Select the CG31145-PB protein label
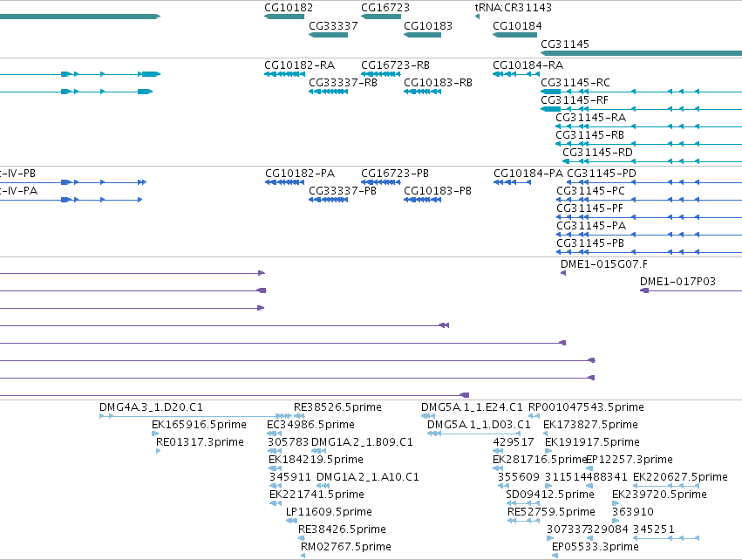The width and height of the screenshot is (742, 560). [x=590, y=243]
